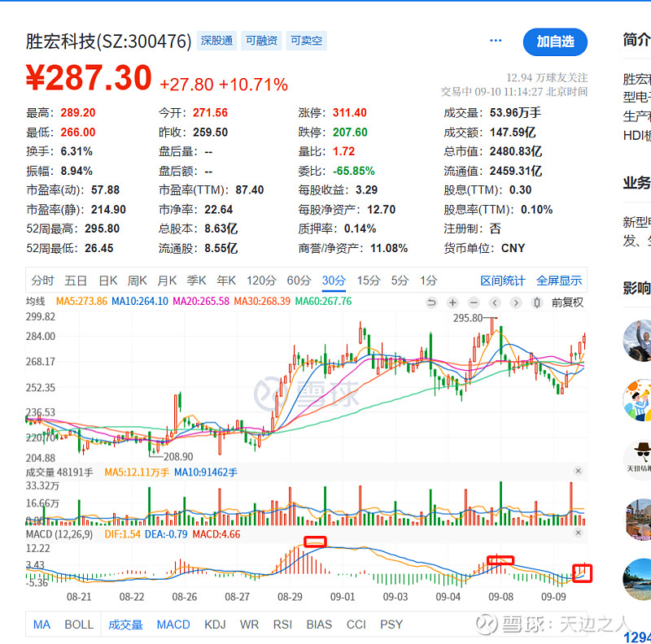This screenshot has height=644, width=651.
Task: Close the MACD indicator panel
Action: pos(578,533)
